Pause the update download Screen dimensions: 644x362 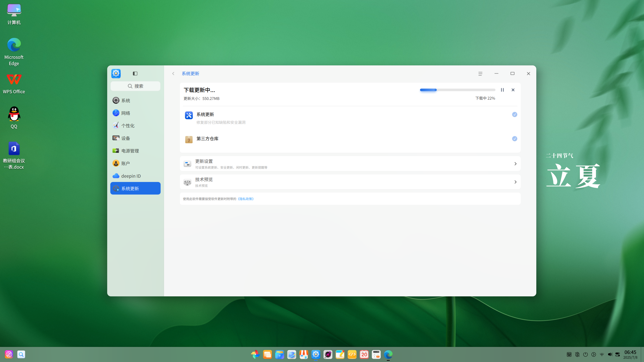point(502,90)
